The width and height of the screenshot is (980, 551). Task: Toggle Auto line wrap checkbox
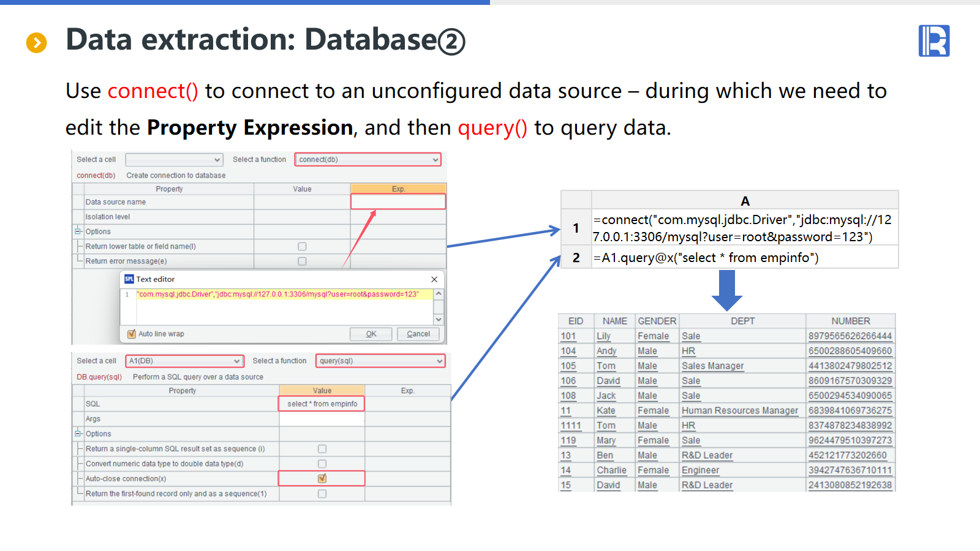tap(131, 334)
